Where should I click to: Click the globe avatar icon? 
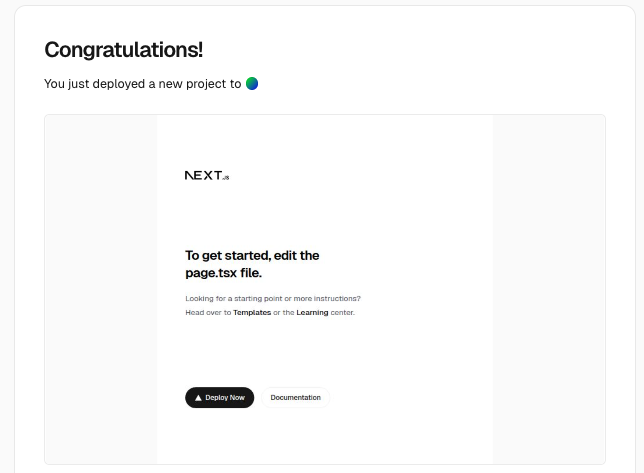tap(252, 84)
